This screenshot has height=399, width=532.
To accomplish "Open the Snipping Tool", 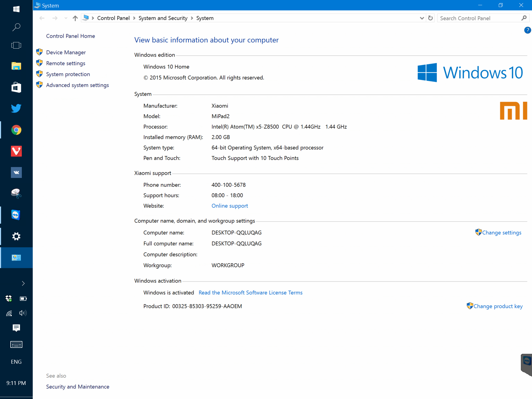I will 16,194.
